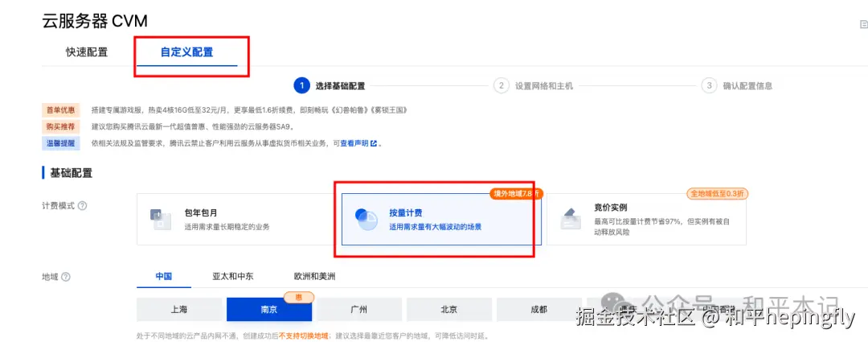Select the 中国 region tab

(164, 276)
